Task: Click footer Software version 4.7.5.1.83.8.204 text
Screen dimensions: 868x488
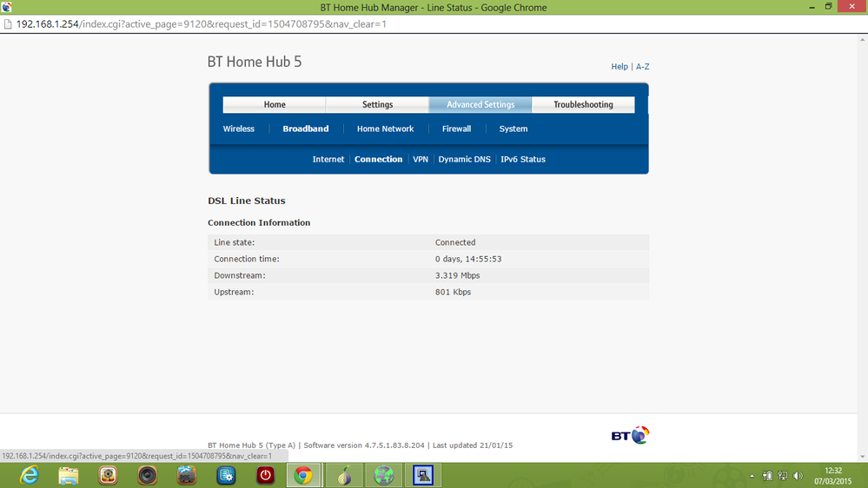Action: [x=364, y=445]
